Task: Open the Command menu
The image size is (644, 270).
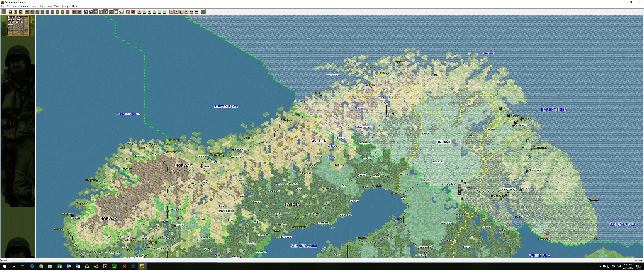Action: click(24, 6)
